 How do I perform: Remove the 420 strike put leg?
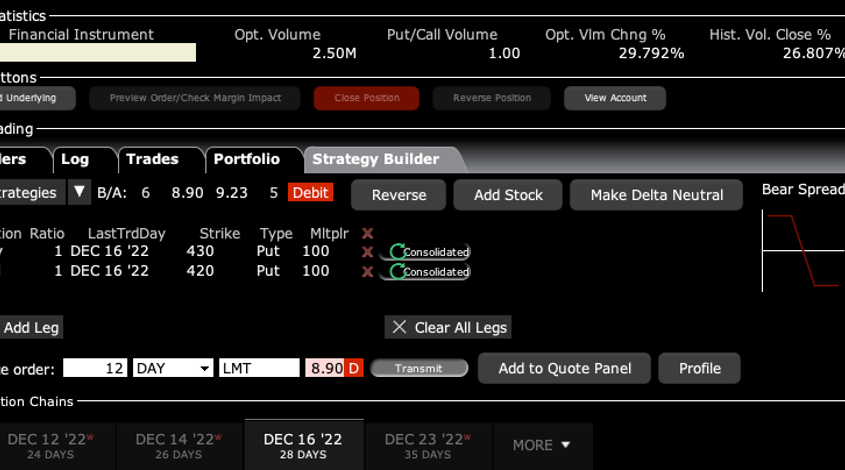tap(368, 271)
